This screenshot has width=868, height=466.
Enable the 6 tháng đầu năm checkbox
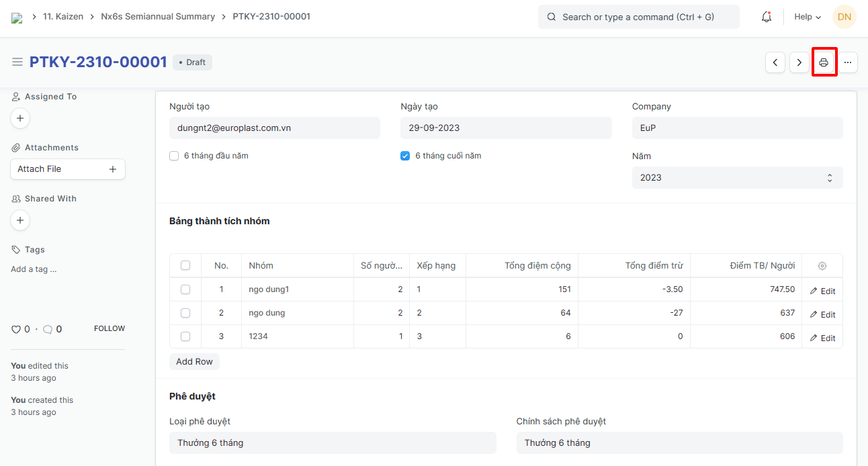tap(175, 156)
